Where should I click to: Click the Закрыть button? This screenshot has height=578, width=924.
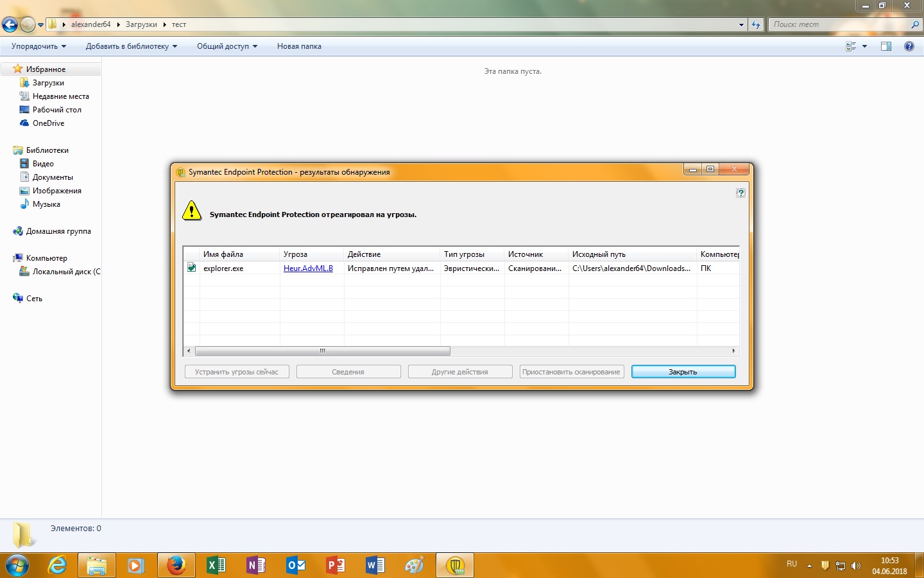point(683,372)
